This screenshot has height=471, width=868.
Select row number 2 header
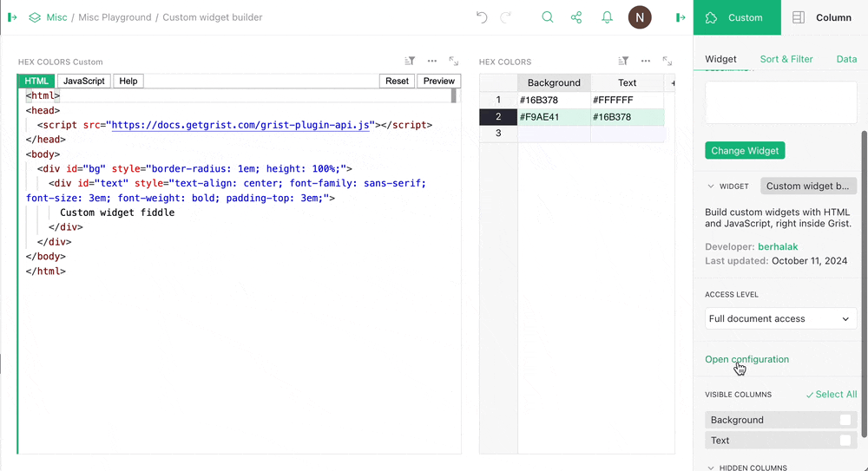(498, 117)
